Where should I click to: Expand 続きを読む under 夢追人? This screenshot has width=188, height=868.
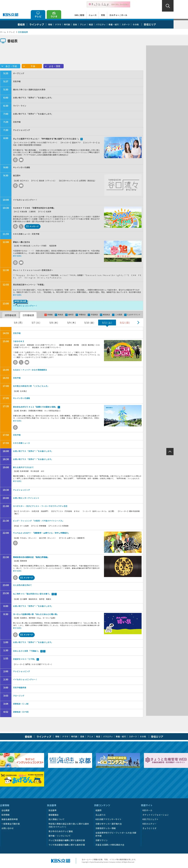(x=17, y=256)
